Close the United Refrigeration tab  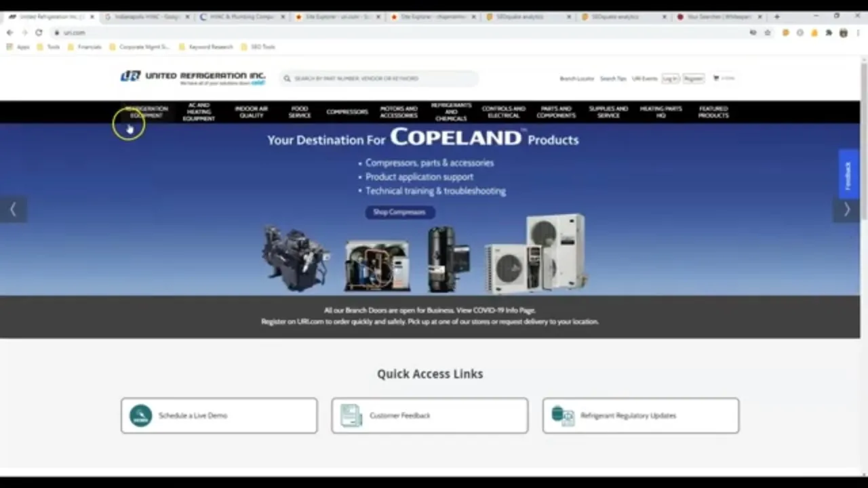tap(92, 16)
